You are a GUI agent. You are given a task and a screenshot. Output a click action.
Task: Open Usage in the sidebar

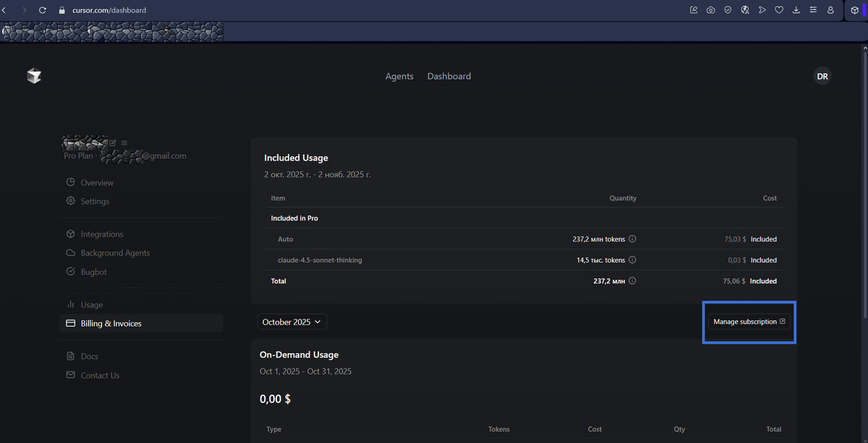coord(141,305)
